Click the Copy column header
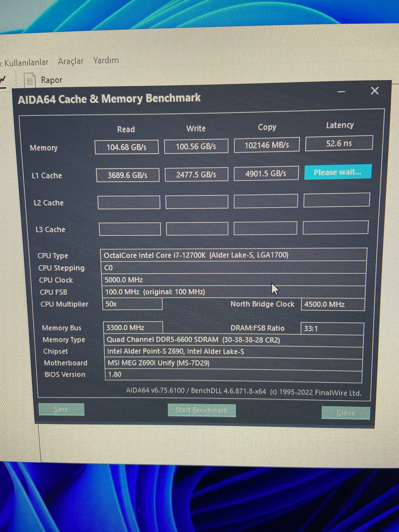Viewport: 399px width, 532px height. coord(267,127)
